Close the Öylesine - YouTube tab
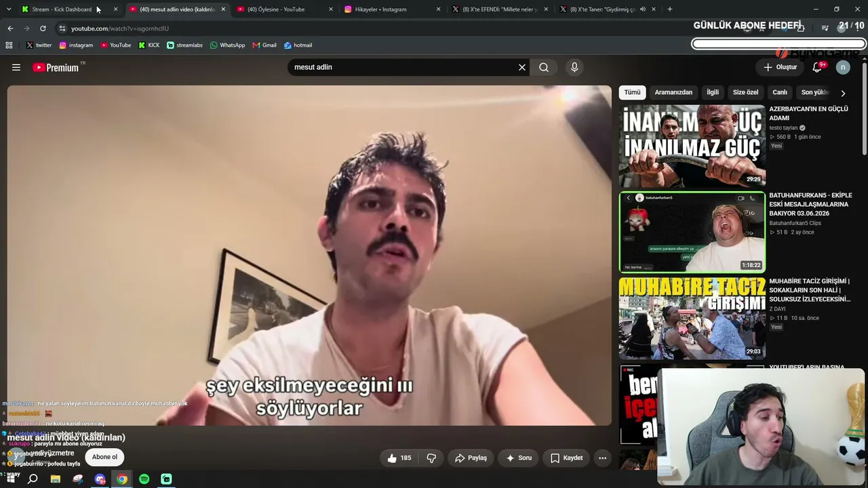Screen dimensions: 868x488 [x=331, y=9]
